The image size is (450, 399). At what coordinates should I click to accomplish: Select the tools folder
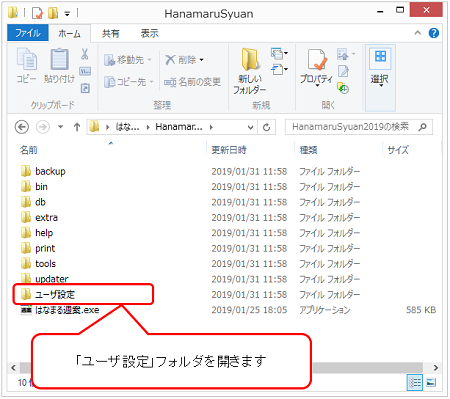(x=38, y=264)
